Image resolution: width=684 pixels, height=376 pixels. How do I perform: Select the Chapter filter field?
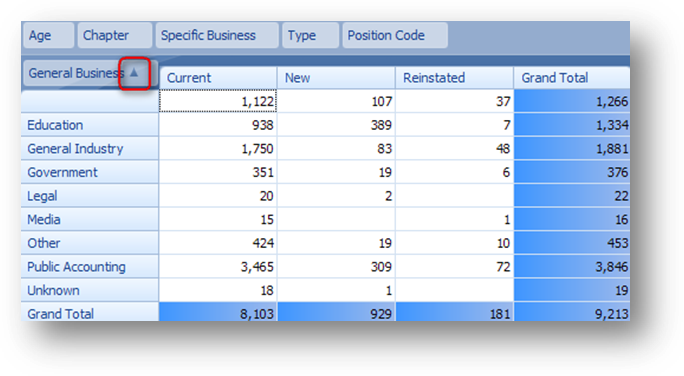[x=115, y=35]
